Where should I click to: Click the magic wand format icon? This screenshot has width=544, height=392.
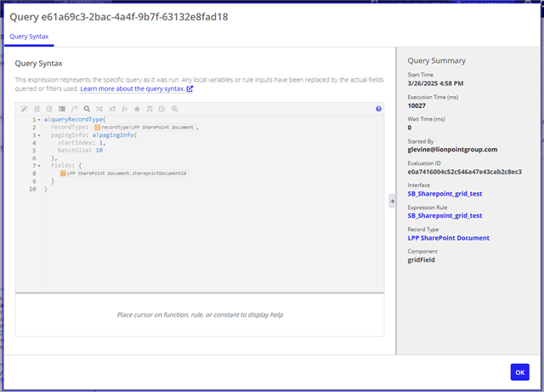pyautogui.click(x=25, y=109)
